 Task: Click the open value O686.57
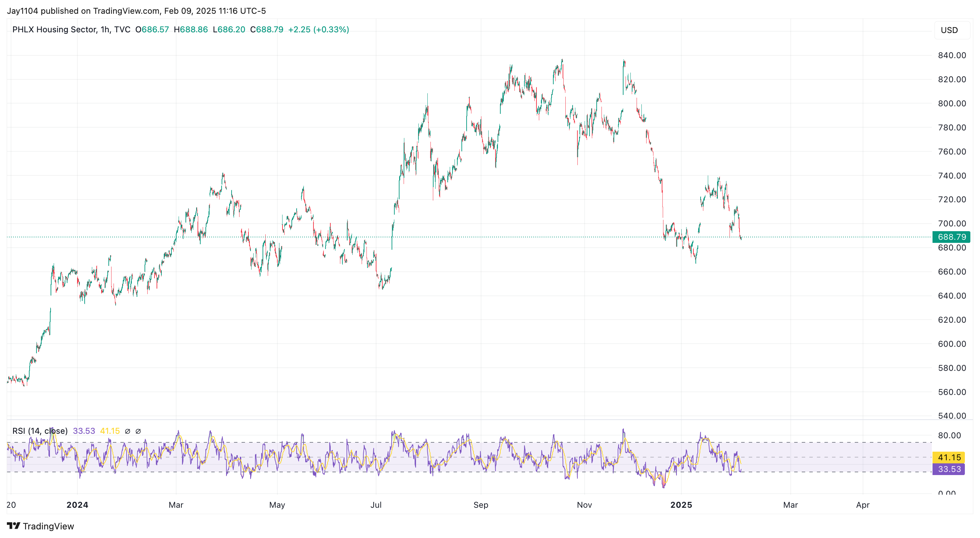click(x=152, y=29)
